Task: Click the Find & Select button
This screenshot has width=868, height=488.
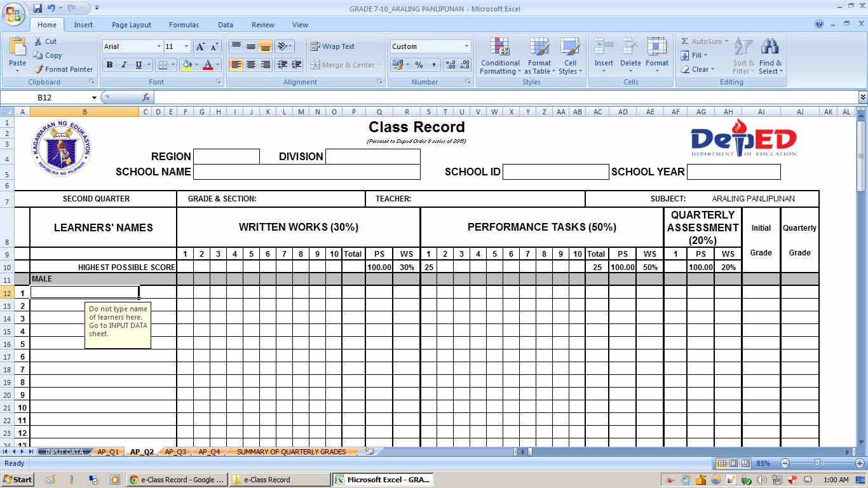Action: pyautogui.click(x=770, y=57)
